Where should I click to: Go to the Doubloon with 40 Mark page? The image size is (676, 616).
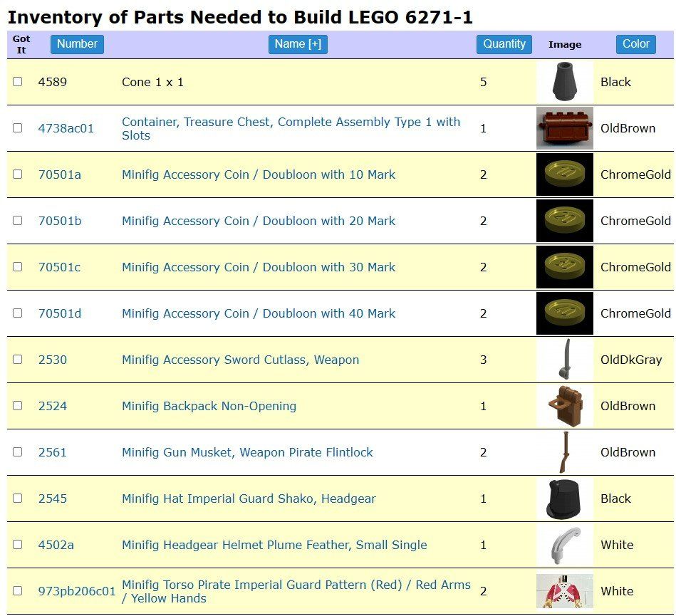tap(259, 313)
